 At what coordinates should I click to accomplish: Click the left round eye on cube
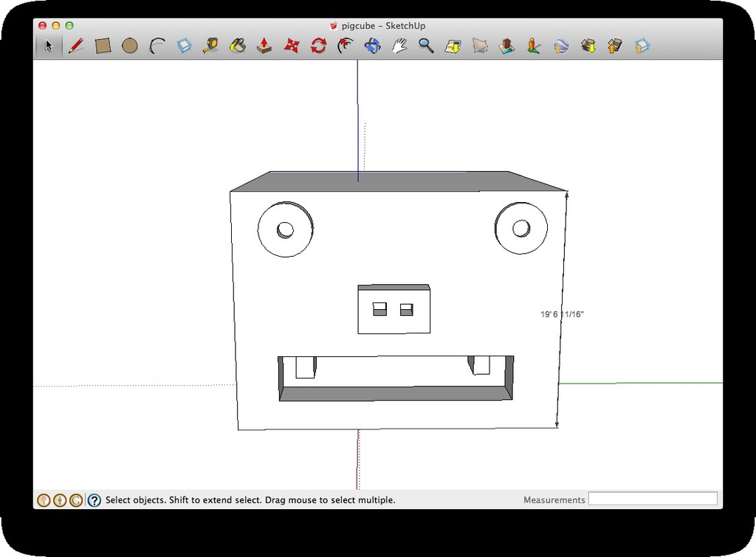pyautogui.click(x=286, y=229)
